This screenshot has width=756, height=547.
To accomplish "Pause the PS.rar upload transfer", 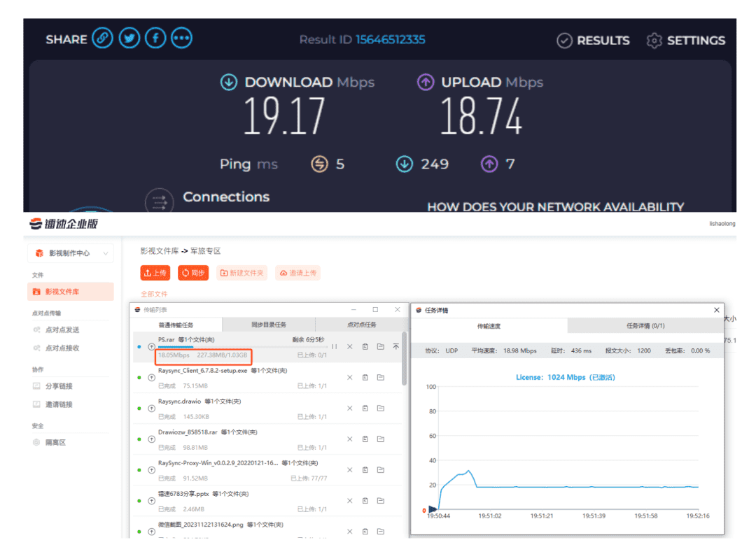I will click(x=334, y=346).
